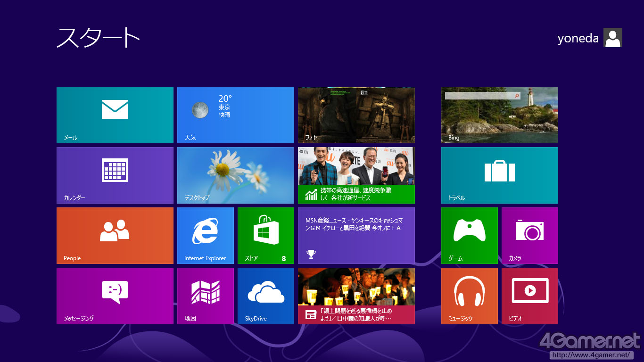Click the yoneda user avatar picture
This screenshot has width=644, height=362.
pyautogui.click(x=613, y=38)
